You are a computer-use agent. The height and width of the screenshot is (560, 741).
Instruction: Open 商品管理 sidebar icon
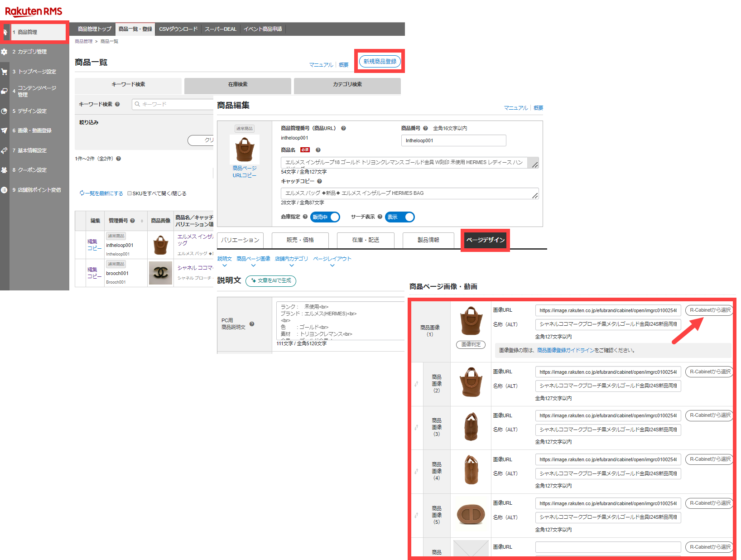point(5,32)
